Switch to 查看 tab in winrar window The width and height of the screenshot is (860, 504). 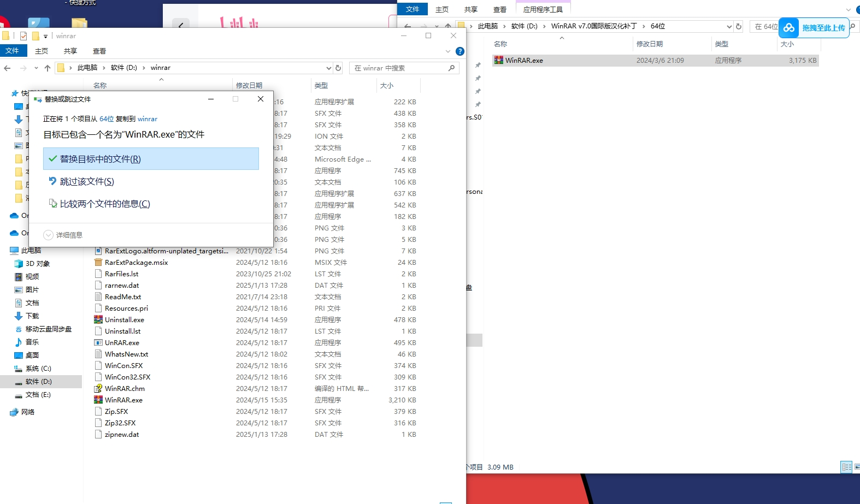pyautogui.click(x=99, y=51)
